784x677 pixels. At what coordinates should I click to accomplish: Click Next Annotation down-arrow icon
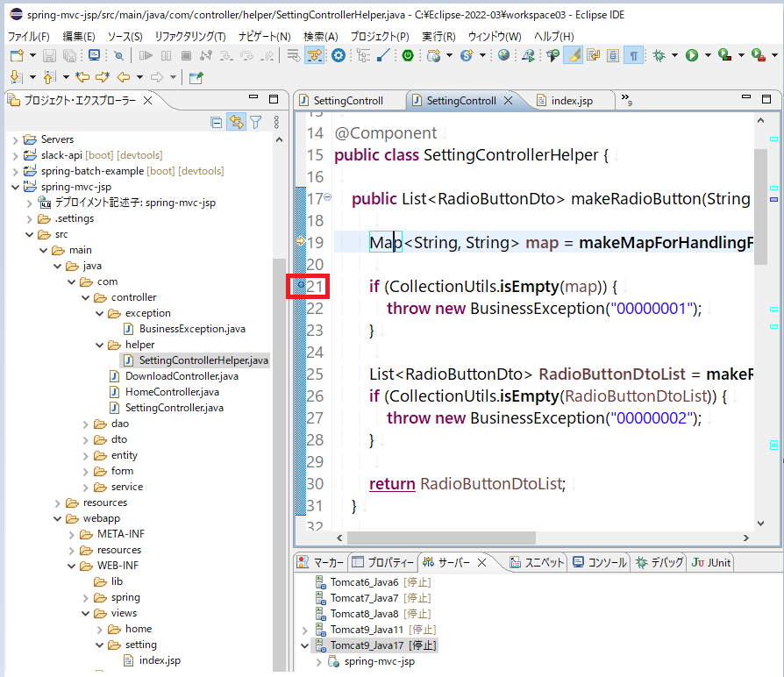tap(17, 77)
